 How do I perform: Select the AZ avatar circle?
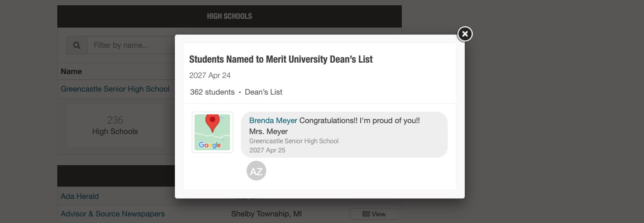256,171
